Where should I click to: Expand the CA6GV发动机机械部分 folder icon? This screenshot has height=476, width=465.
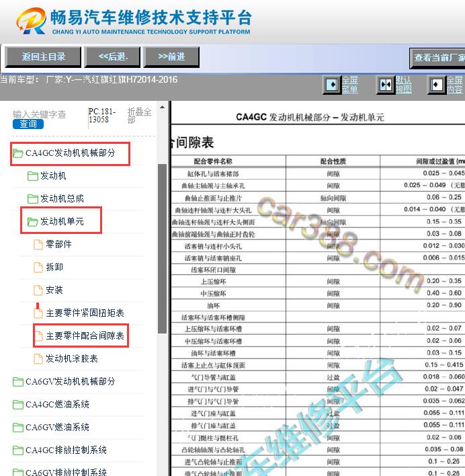(x=18, y=382)
